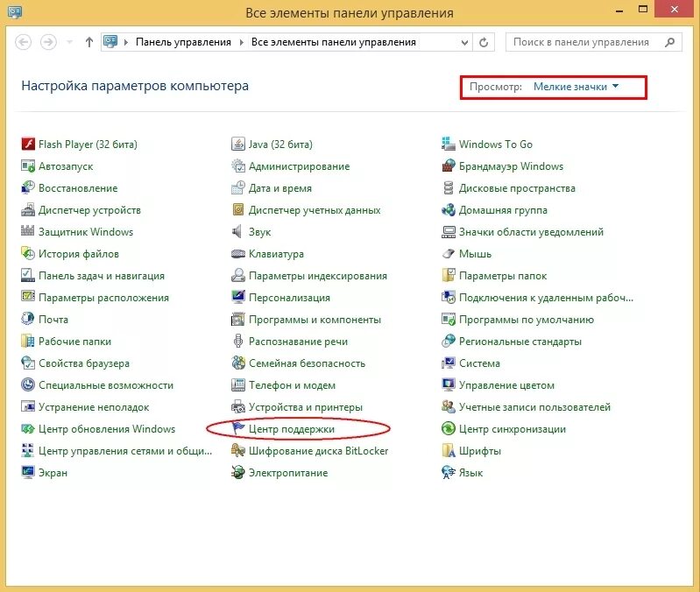Open the Значки области уведомлений icon
The image size is (700, 592).
tap(449, 231)
